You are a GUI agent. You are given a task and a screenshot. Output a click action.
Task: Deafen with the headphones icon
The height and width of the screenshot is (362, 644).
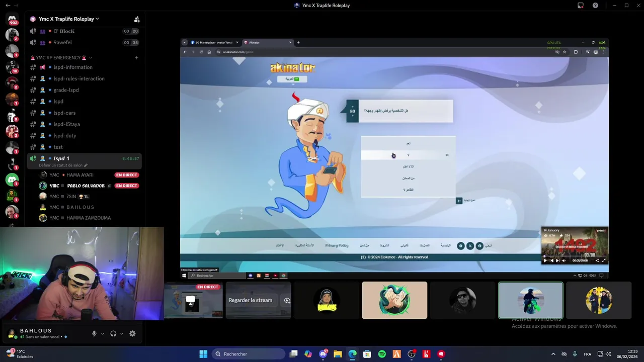[x=113, y=333]
